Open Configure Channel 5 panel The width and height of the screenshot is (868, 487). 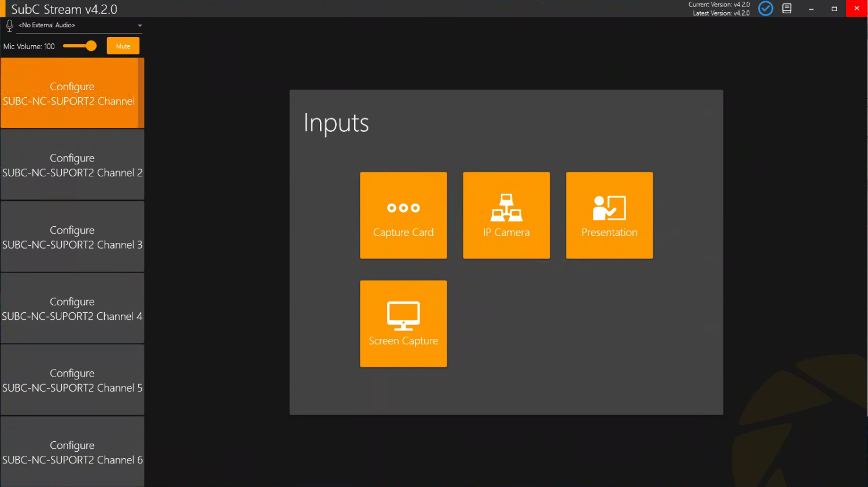(x=72, y=381)
